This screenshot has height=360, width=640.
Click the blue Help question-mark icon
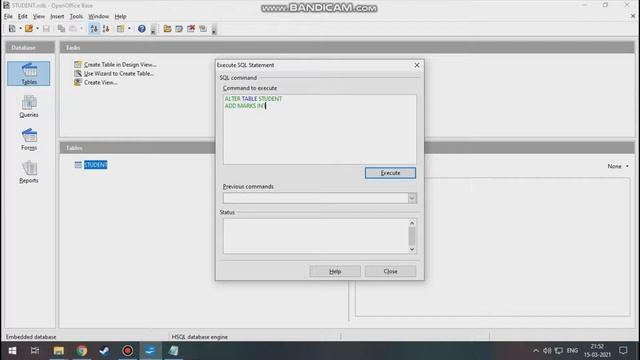[x=142, y=29]
